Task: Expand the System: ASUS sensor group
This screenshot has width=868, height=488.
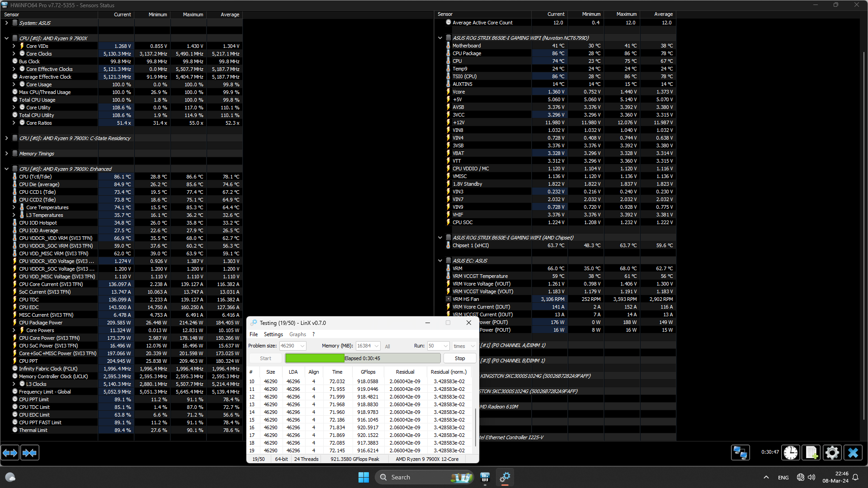Action: coord(6,23)
